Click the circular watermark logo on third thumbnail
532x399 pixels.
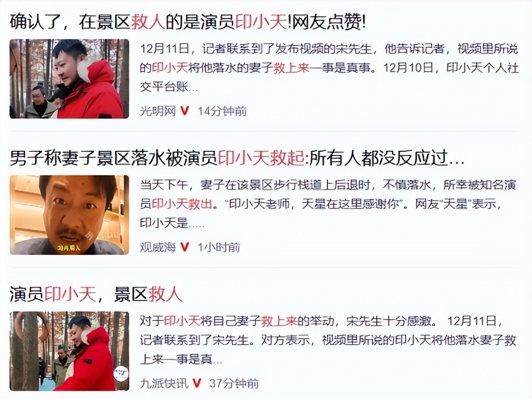tap(121, 373)
